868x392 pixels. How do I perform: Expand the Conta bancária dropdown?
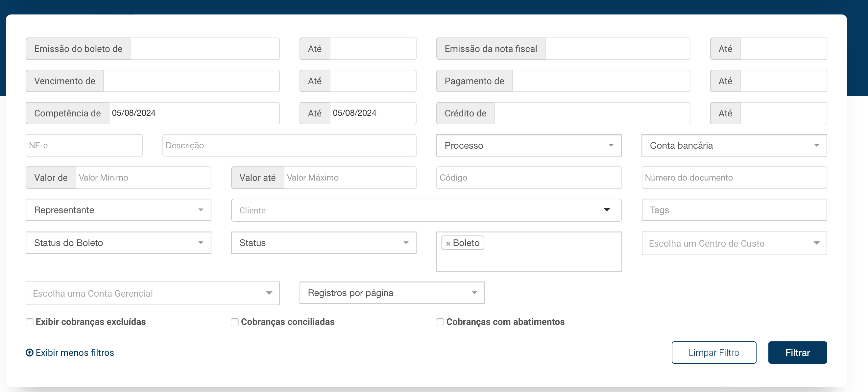[734, 145]
